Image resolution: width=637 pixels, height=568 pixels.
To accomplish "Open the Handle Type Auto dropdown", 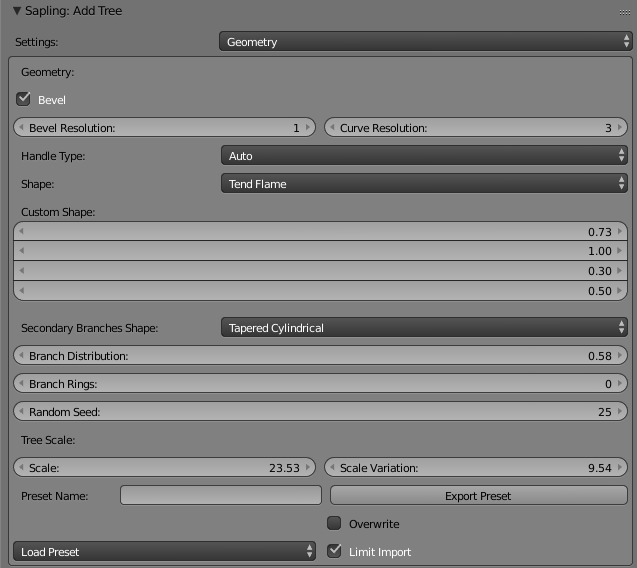I will click(425, 156).
